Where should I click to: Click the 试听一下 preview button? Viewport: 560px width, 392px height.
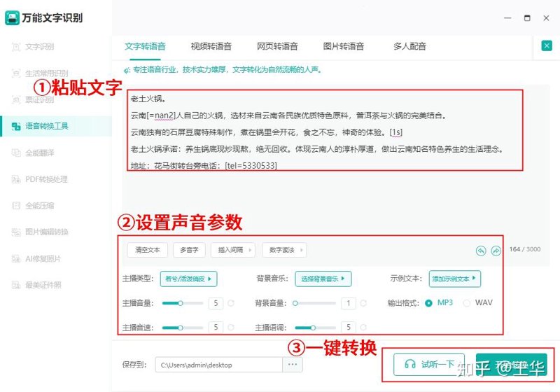coord(429,365)
